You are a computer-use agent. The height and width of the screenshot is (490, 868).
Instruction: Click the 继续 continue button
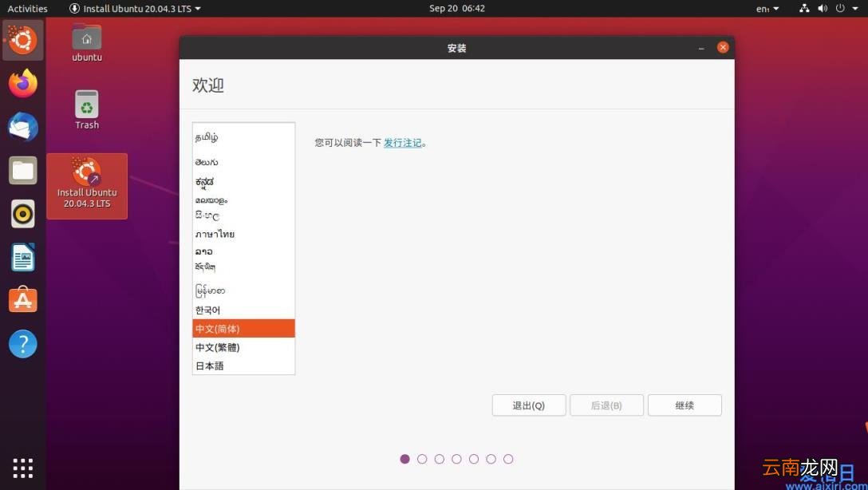tap(685, 405)
